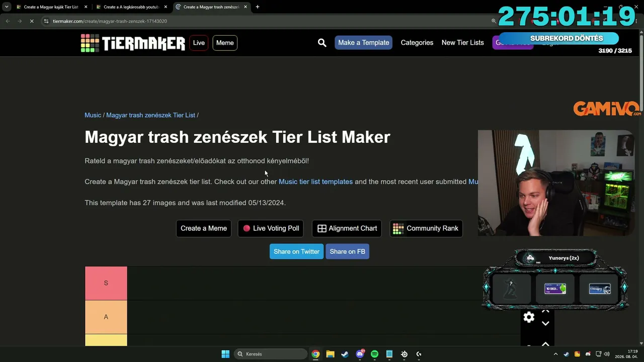Open the browser tab search dropdown
The height and width of the screenshot is (362, 644).
tap(7, 7)
